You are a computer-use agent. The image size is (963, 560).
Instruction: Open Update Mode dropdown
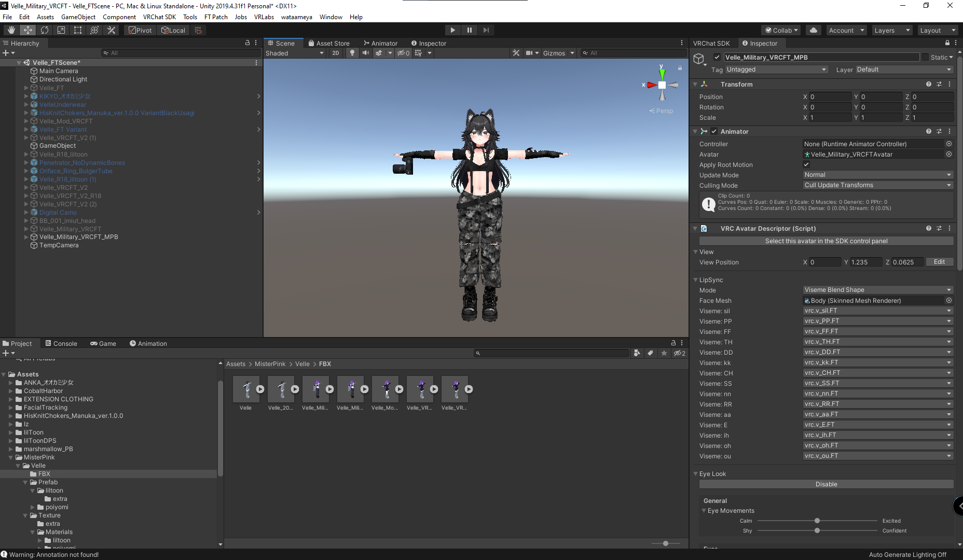[x=878, y=175]
